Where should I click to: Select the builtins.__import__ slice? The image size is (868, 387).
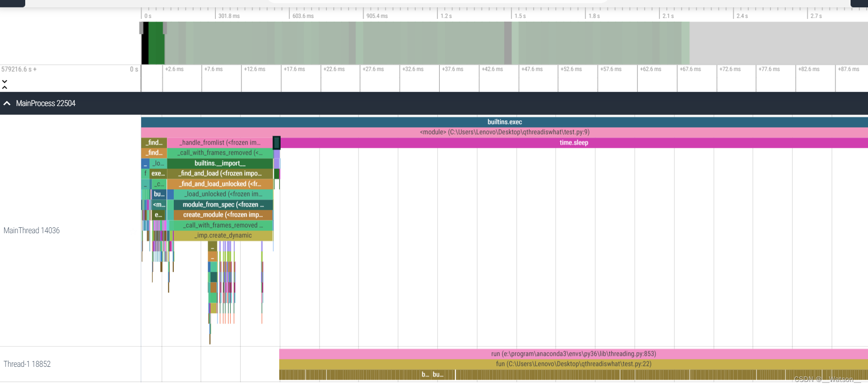tap(220, 163)
